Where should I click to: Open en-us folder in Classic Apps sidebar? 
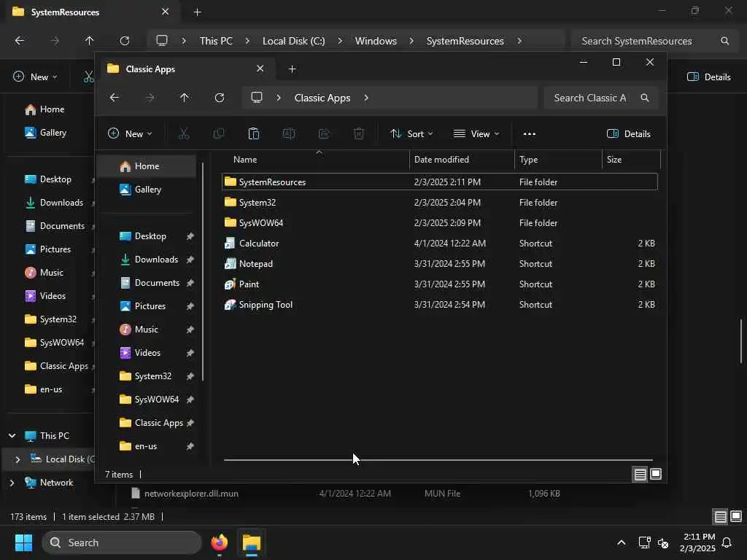pyautogui.click(x=146, y=446)
